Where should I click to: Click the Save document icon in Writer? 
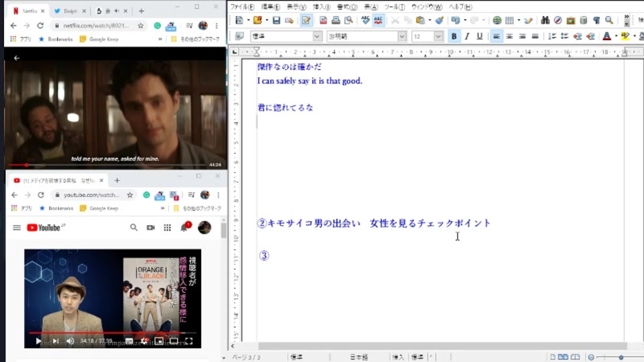(x=276, y=21)
